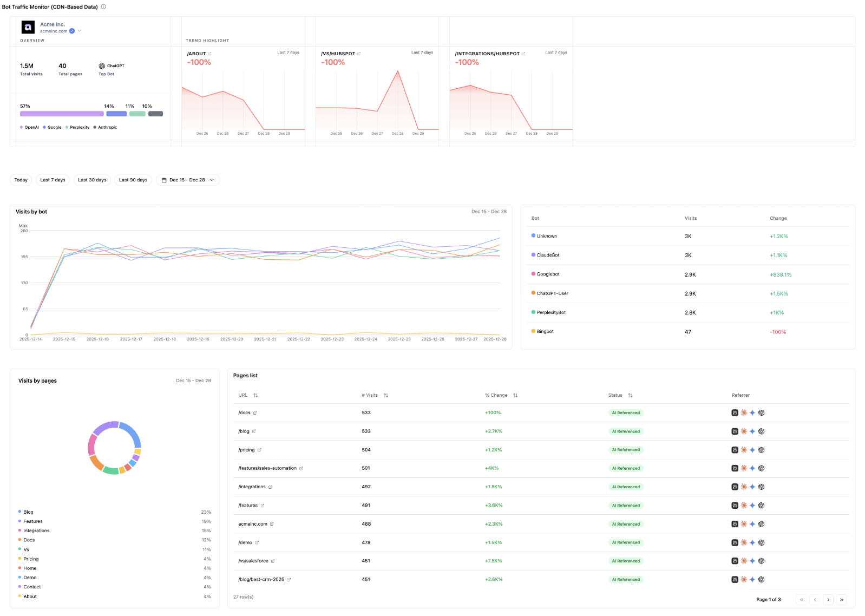Sort pages list by # Visits
This screenshot has width=865, height=616.
(386, 395)
